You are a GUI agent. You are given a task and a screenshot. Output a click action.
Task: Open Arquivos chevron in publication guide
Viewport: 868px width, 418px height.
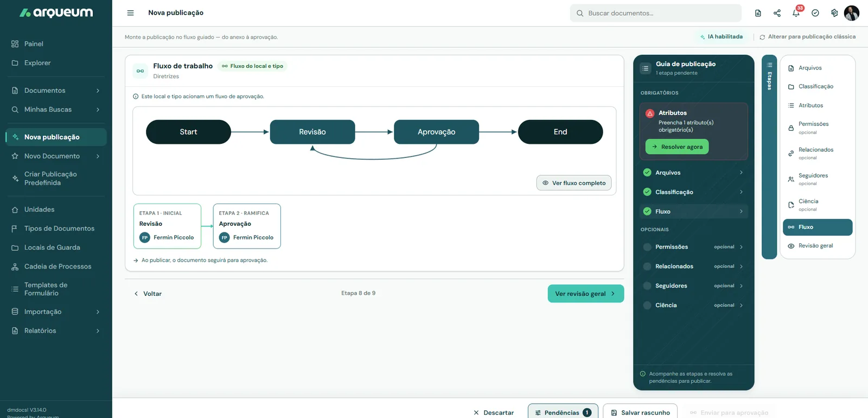(741, 173)
